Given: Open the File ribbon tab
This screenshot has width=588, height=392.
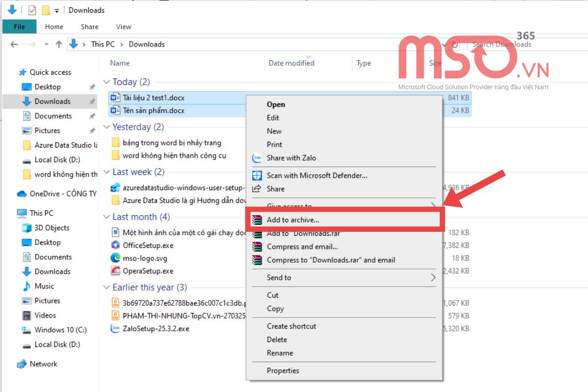Looking at the screenshot, I should pos(20,27).
